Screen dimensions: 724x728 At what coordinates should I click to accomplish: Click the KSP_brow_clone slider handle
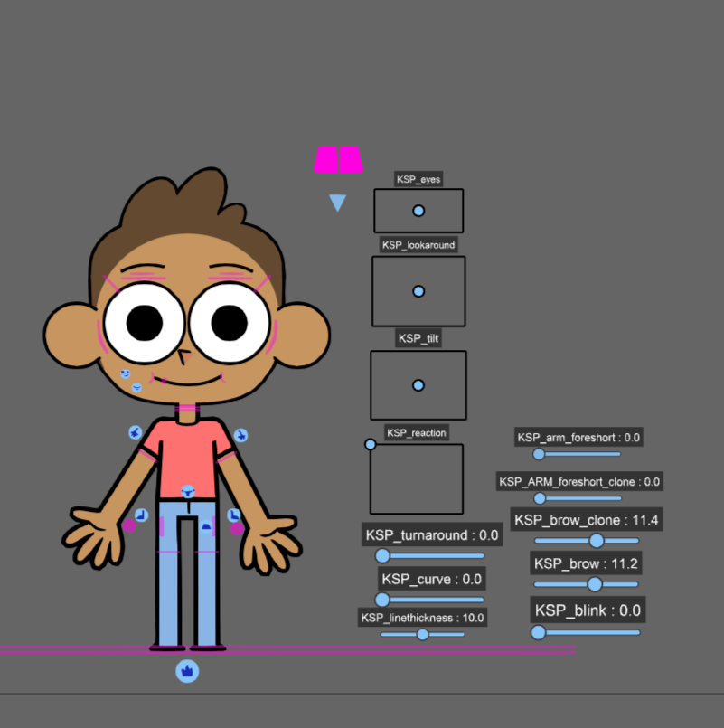[x=597, y=541]
